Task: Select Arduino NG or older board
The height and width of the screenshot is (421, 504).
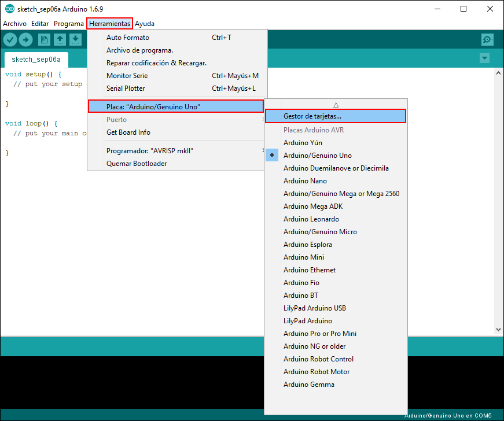Action: pyautogui.click(x=336, y=346)
